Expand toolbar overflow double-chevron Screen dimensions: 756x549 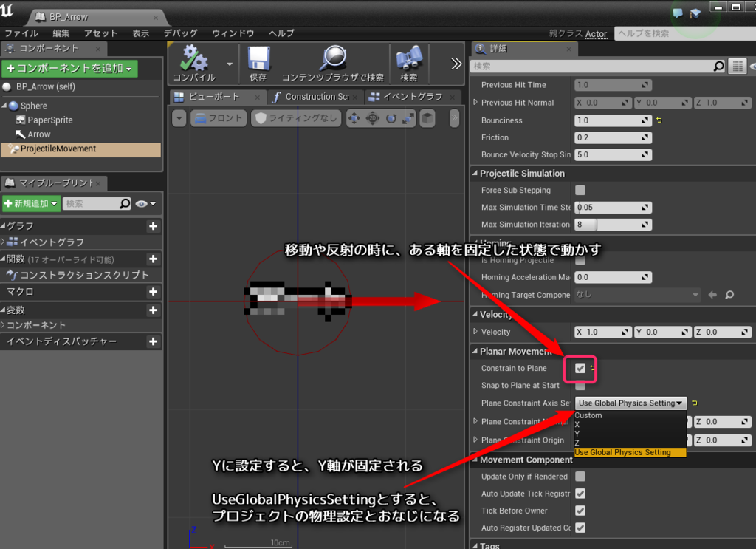pyautogui.click(x=456, y=64)
